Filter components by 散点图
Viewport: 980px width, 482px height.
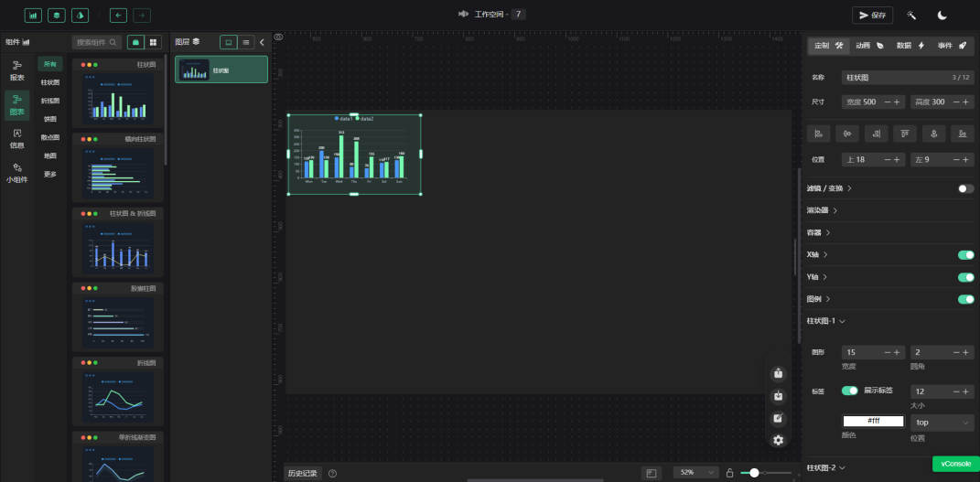(x=50, y=137)
